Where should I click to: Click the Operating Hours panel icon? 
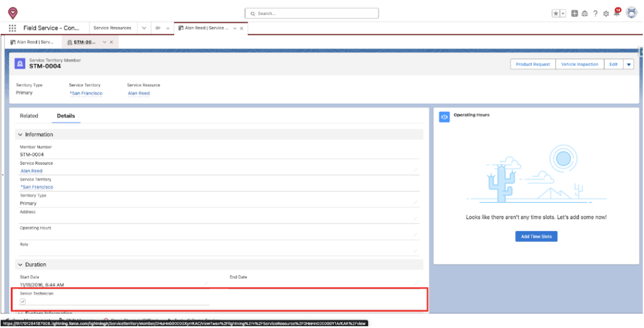pyautogui.click(x=445, y=118)
